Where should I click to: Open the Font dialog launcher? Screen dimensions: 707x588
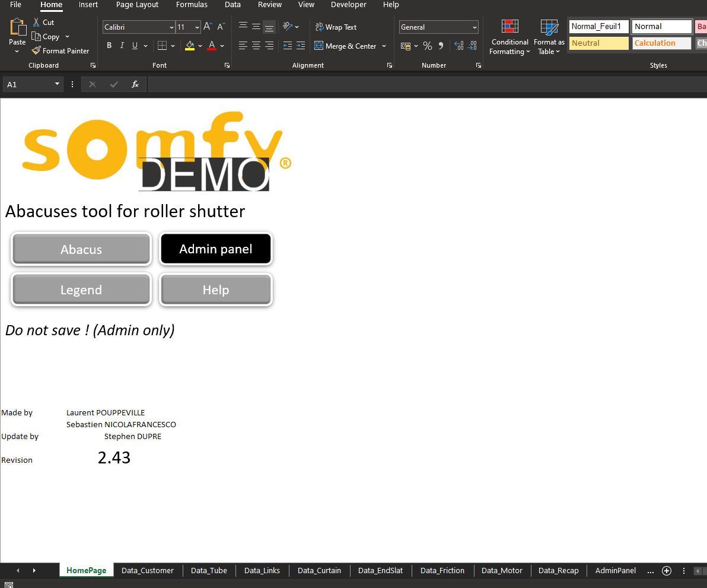(x=227, y=65)
